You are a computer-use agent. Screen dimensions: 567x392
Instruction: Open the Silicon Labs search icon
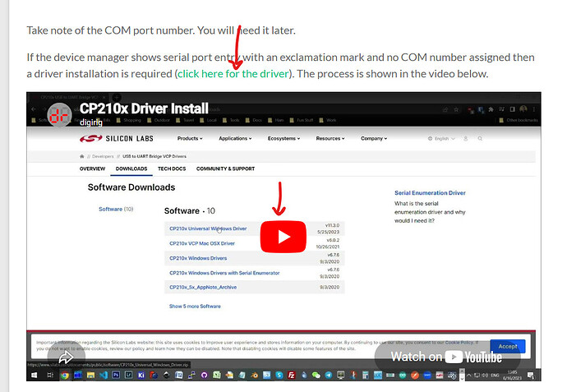[480, 139]
